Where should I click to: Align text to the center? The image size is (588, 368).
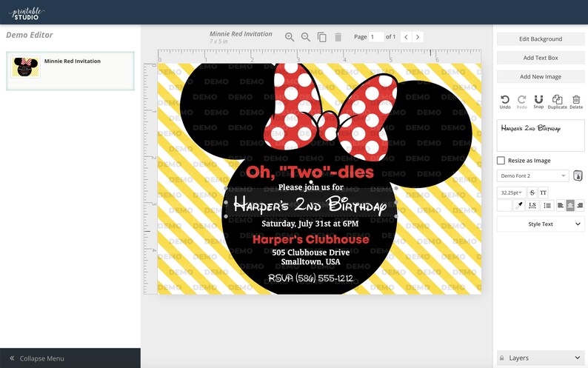point(570,205)
